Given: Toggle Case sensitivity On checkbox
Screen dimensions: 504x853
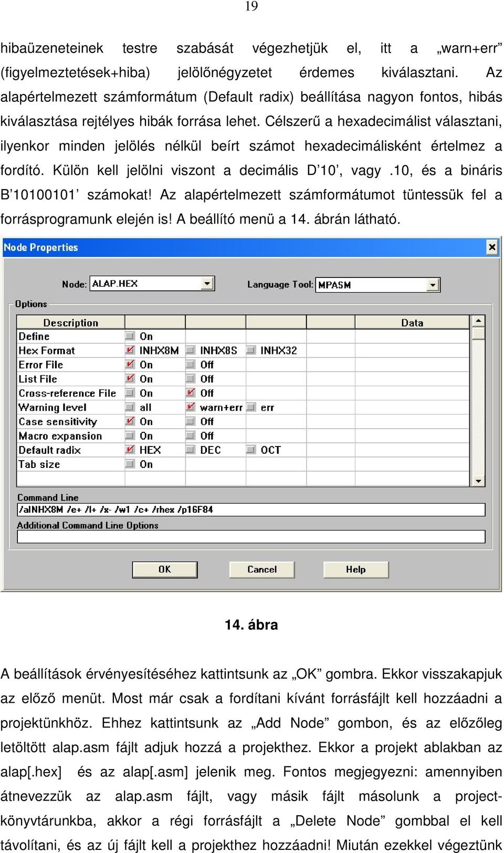Looking at the screenshot, I should coord(130,421).
